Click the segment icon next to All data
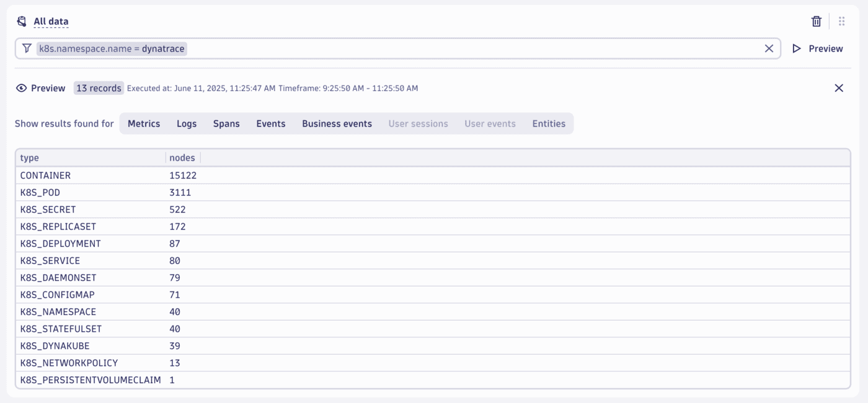The height and width of the screenshot is (403, 868). point(22,20)
